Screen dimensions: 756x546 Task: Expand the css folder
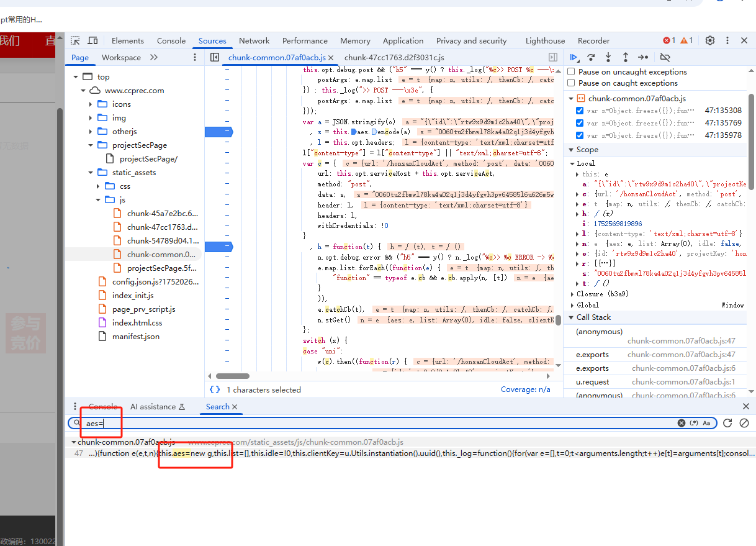pos(98,186)
